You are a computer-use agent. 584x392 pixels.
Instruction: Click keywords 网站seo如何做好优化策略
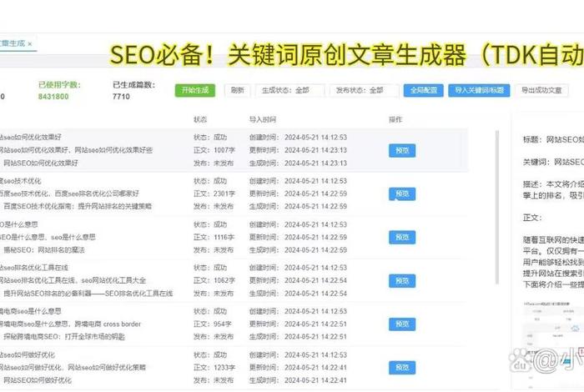[107, 368]
